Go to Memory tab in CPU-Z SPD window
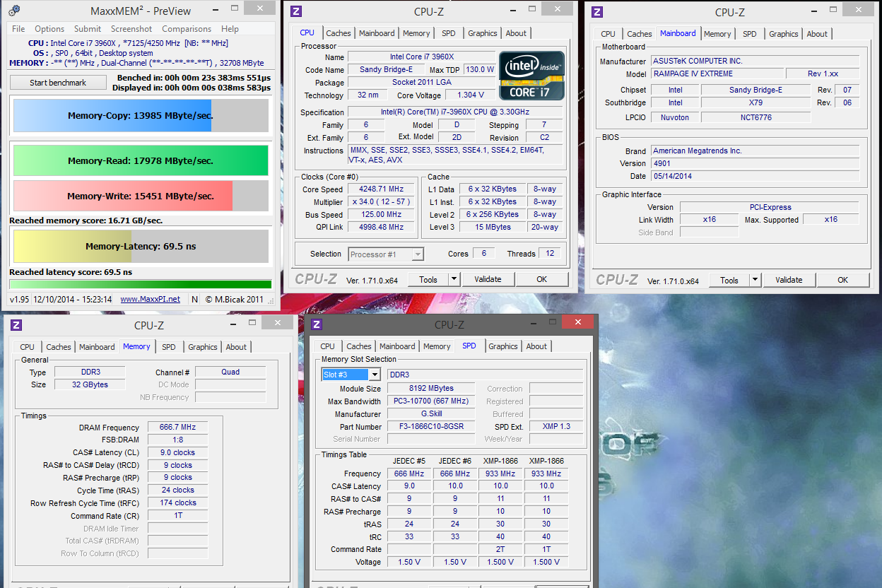The height and width of the screenshot is (588, 882). [x=437, y=346]
